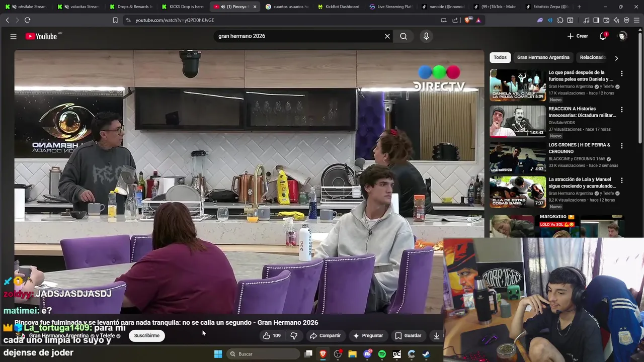
Task: Bookmark this page icon
Action: 115,20
